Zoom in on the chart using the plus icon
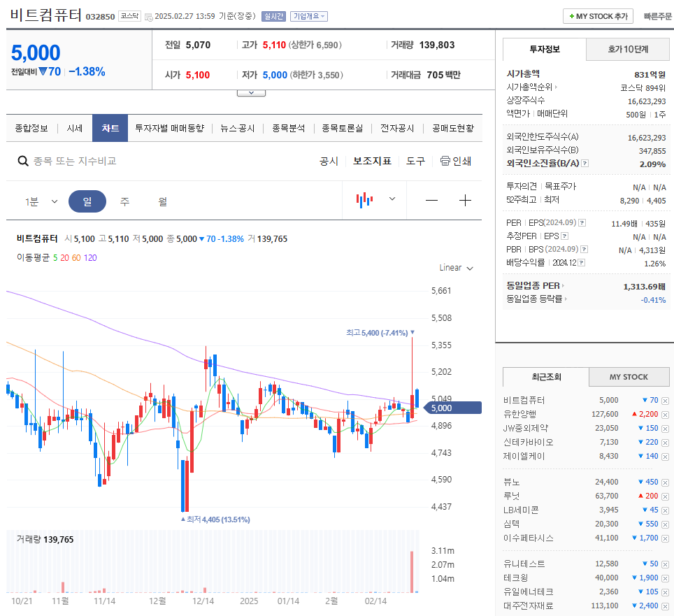 pyautogui.click(x=464, y=200)
